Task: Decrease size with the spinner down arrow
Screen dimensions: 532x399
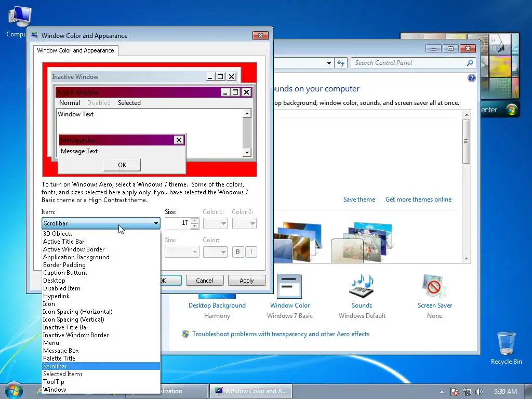Action: [x=195, y=226]
